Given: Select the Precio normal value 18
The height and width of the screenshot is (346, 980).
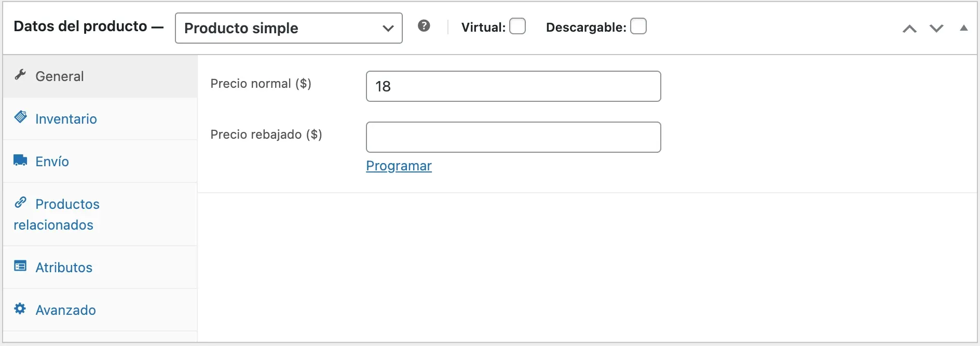Looking at the screenshot, I should click(x=513, y=86).
